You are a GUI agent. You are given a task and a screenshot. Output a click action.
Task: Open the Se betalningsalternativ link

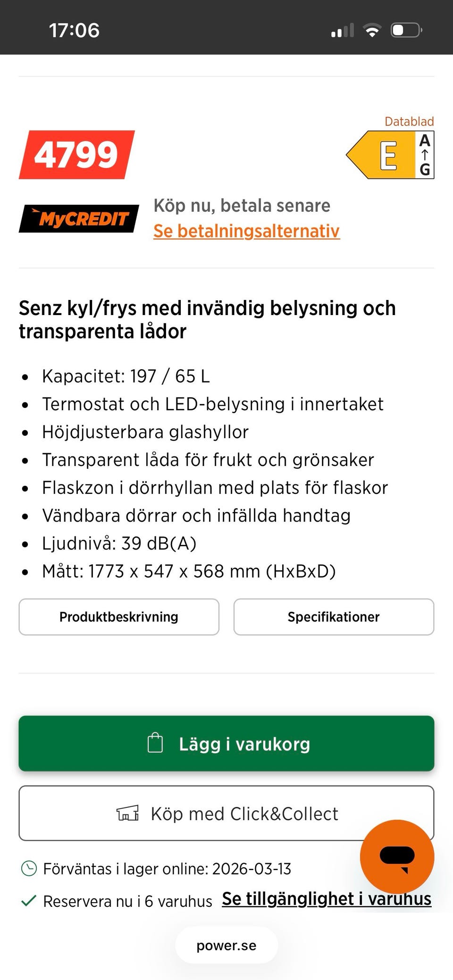click(246, 231)
